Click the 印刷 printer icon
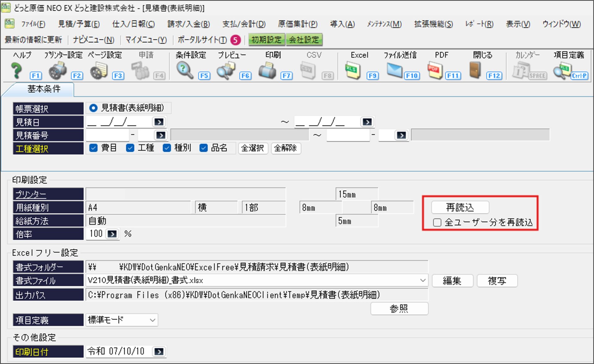Image resolution: width=594 pixels, height=364 pixels. pos(267,71)
